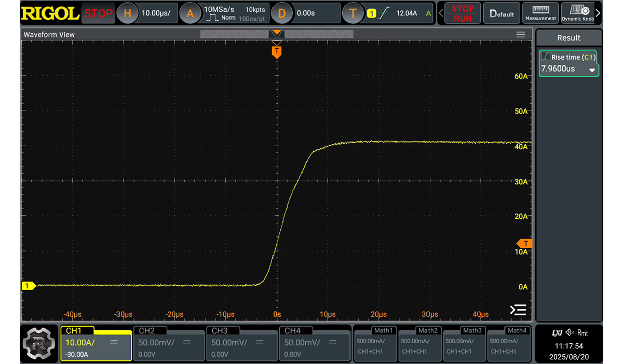Click the trigger level marker on right edge
The width and height of the screenshot is (623, 364).
point(524,244)
